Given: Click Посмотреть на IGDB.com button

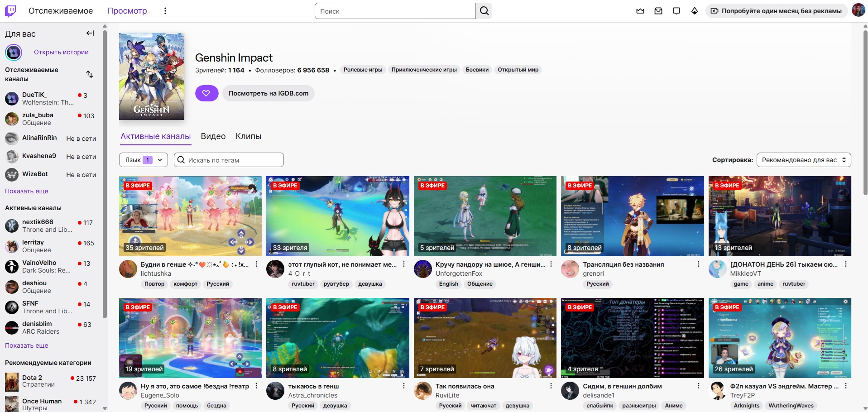Looking at the screenshot, I should coord(269,93).
